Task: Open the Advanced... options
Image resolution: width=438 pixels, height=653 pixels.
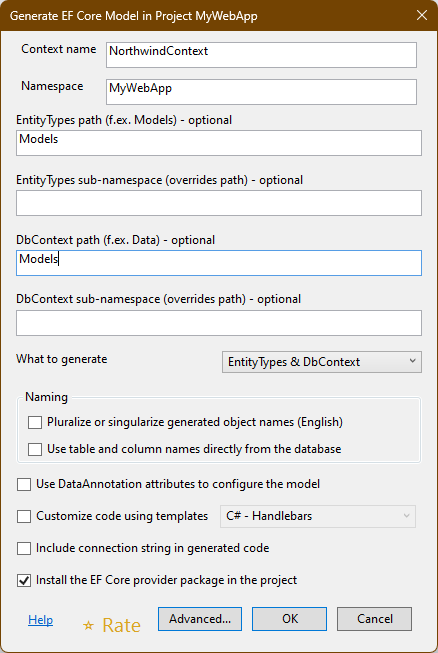Action: (200, 619)
